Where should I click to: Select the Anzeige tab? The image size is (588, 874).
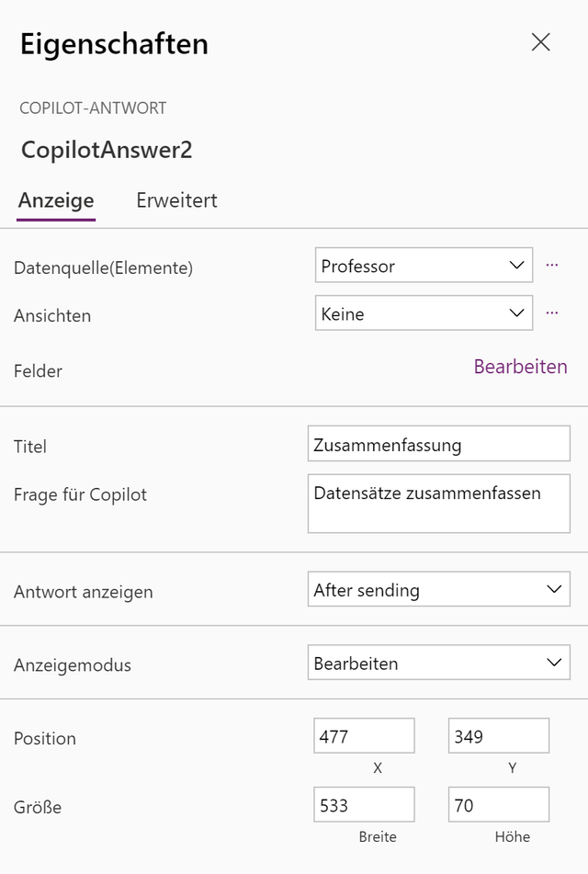pos(56,200)
